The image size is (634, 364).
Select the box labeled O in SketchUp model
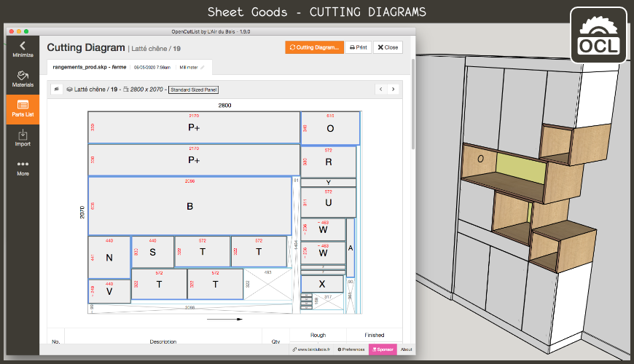click(480, 159)
